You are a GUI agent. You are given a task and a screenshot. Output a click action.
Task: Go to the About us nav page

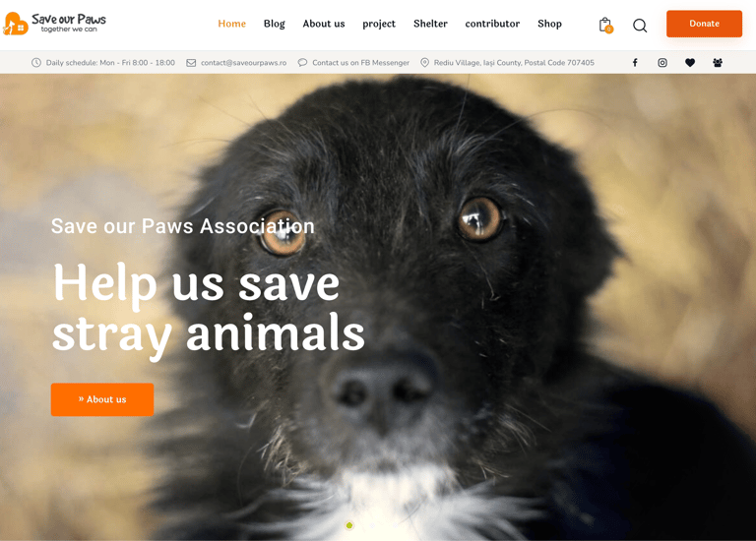click(x=324, y=24)
